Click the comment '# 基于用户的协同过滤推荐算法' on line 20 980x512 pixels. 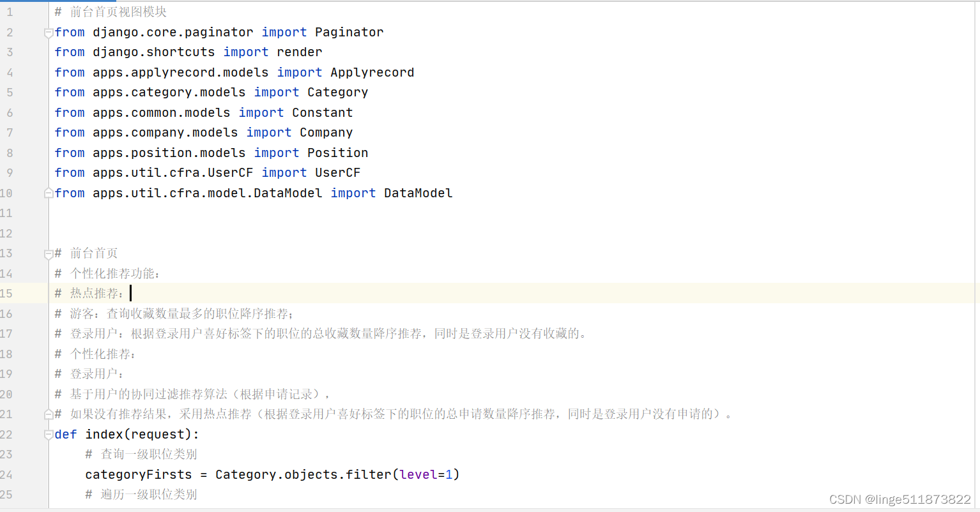coord(193,394)
